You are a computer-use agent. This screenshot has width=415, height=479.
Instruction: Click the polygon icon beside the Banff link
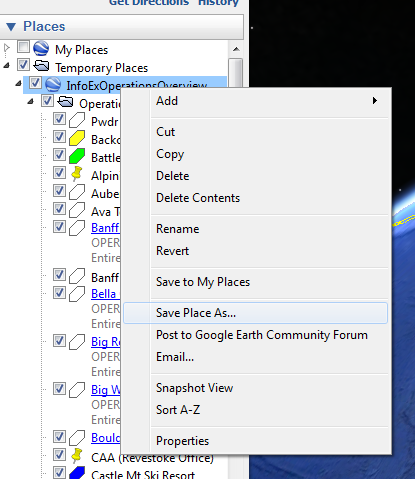(77, 228)
